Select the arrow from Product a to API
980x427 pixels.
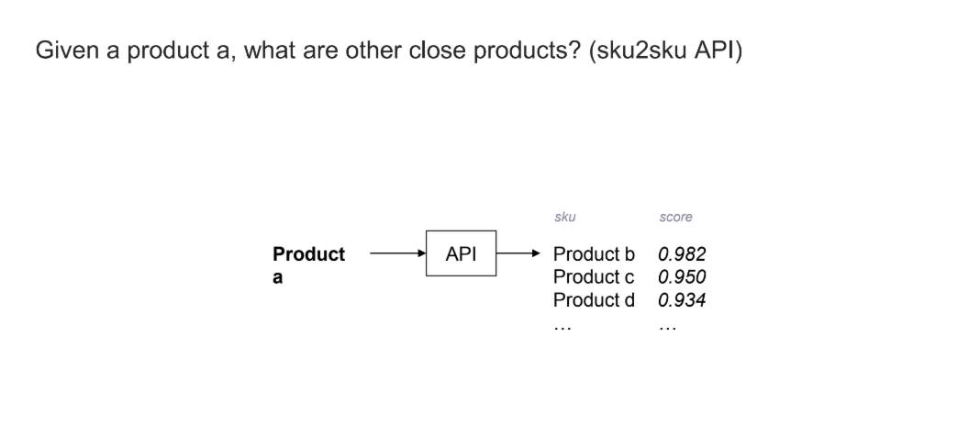click(x=398, y=253)
